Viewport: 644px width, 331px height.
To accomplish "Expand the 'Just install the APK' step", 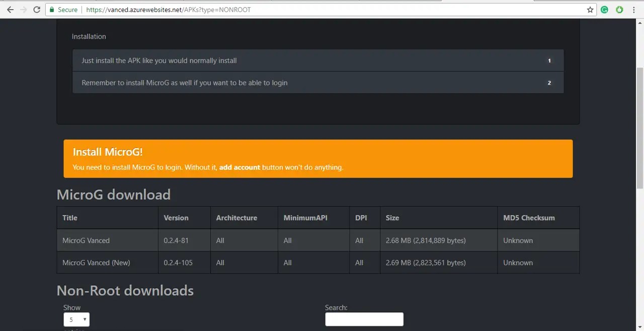I will (x=318, y=60).
